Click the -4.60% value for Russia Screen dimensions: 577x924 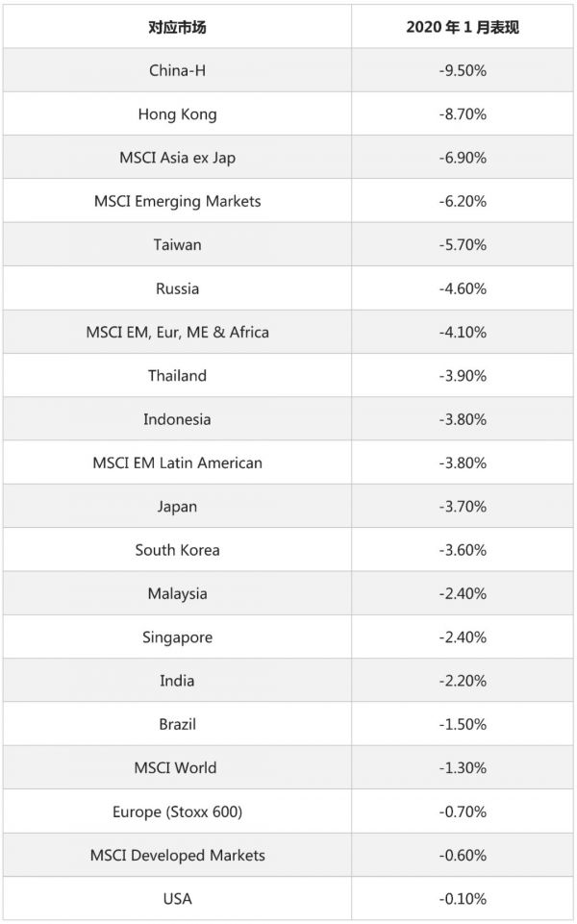tap(462, 288)
